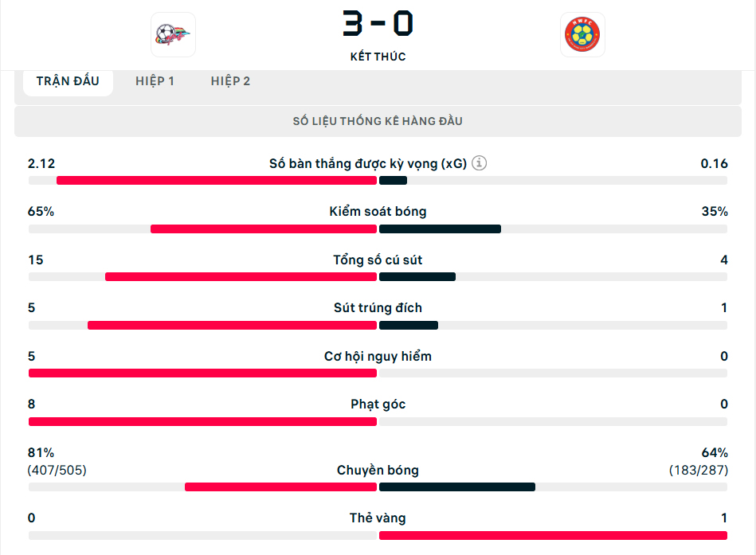Click the home team logo on the left
This screenshot has height=555, width=756.
173,34
